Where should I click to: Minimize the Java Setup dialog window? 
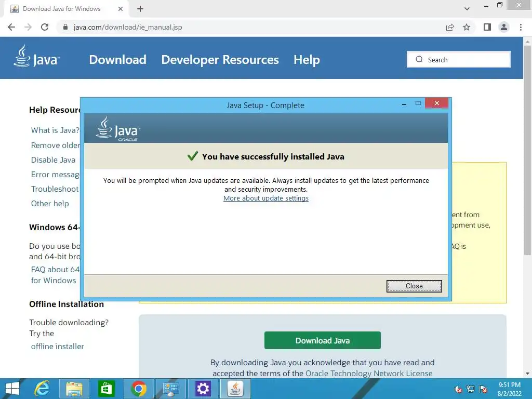(404, 104)
